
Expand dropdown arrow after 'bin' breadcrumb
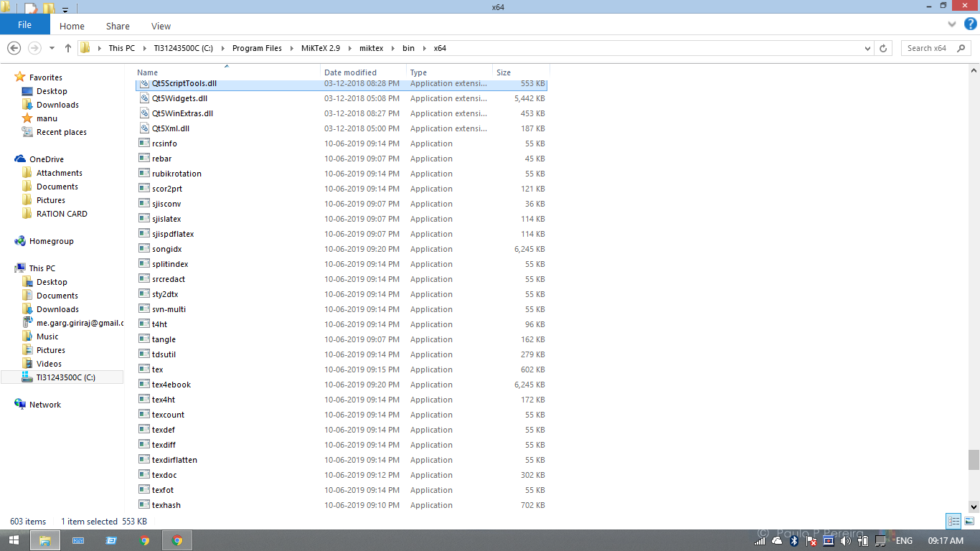[x=424, y=48]
